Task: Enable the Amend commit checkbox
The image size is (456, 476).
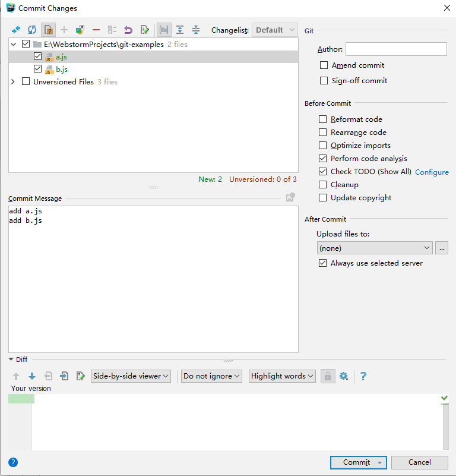Action: [x=324, y=65]
